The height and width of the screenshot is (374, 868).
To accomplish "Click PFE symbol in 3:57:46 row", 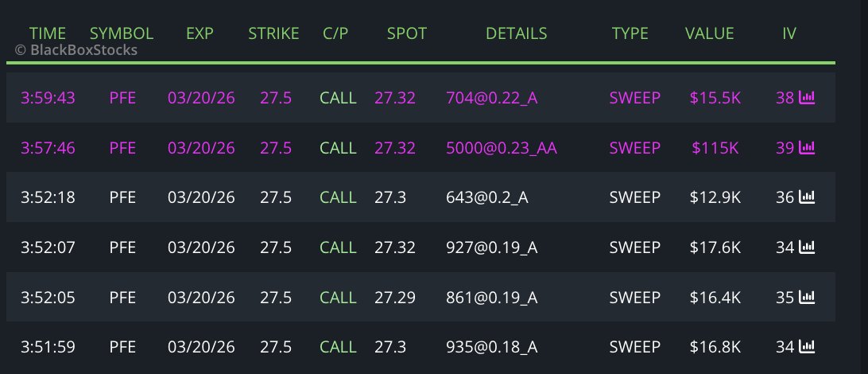I will 122,148.
